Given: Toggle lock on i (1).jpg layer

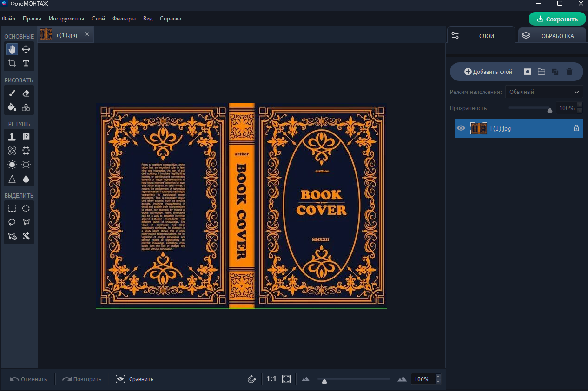Looking at the screenshot, I should [x=576, y=128].
